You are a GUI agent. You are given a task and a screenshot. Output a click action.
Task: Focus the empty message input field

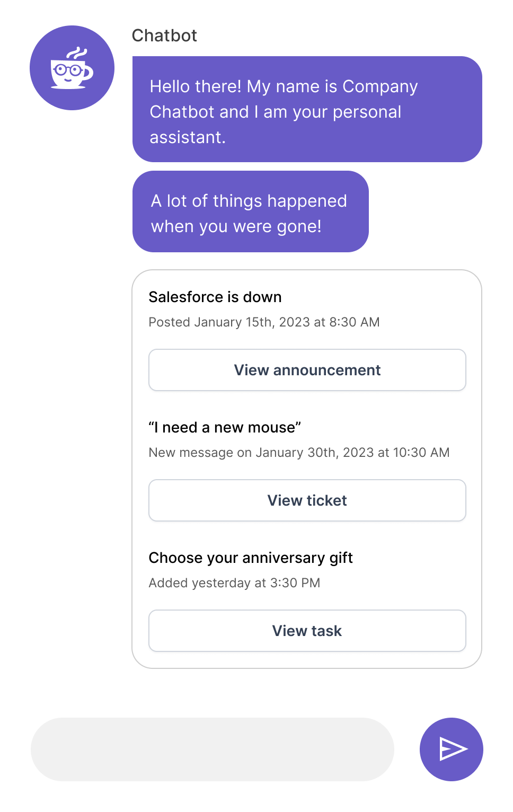click(x=212, y=749)
